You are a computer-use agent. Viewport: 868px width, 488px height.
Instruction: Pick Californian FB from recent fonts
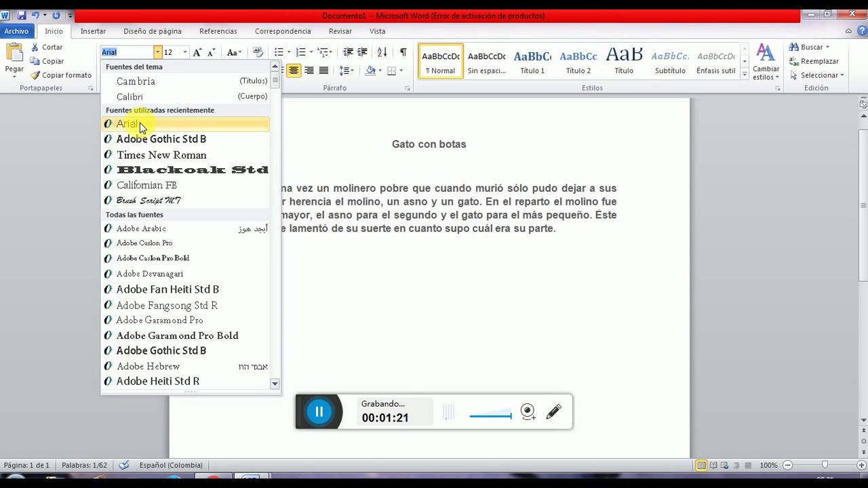(x=185, y=185)
